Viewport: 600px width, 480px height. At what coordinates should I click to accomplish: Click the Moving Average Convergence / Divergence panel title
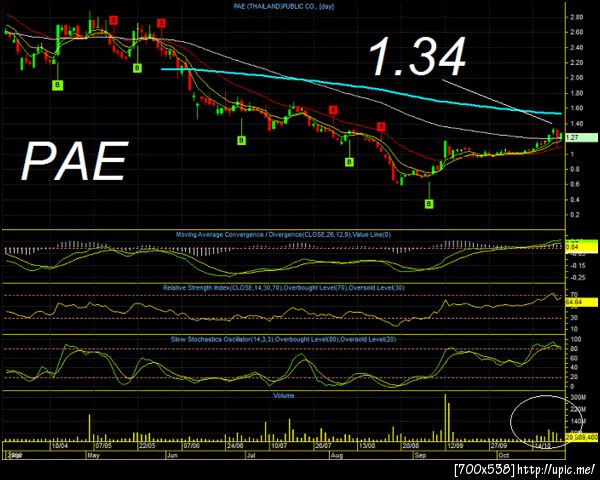pos(283,235)
